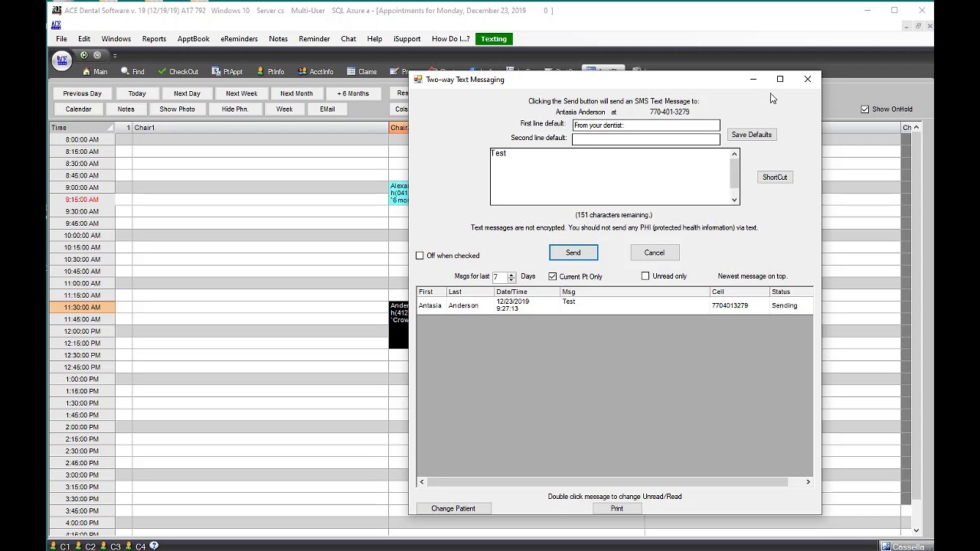Jump to Today in schedule
This screenshot has height=551, width=980.
tap(137, 93)
